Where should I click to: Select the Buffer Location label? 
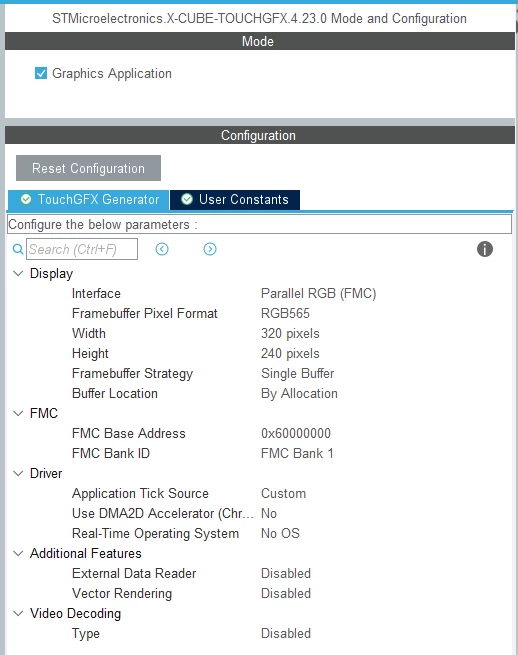pyautogui.click(x=114, y=394)
